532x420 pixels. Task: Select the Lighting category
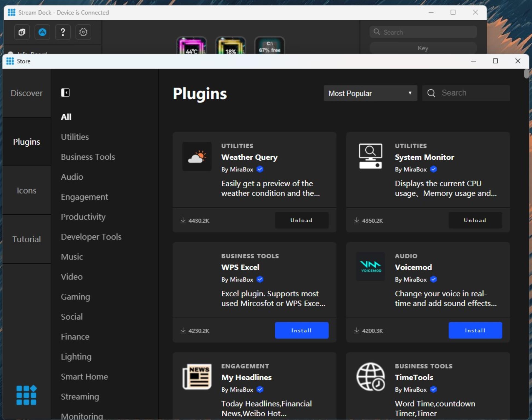click(x=76, y=357)
